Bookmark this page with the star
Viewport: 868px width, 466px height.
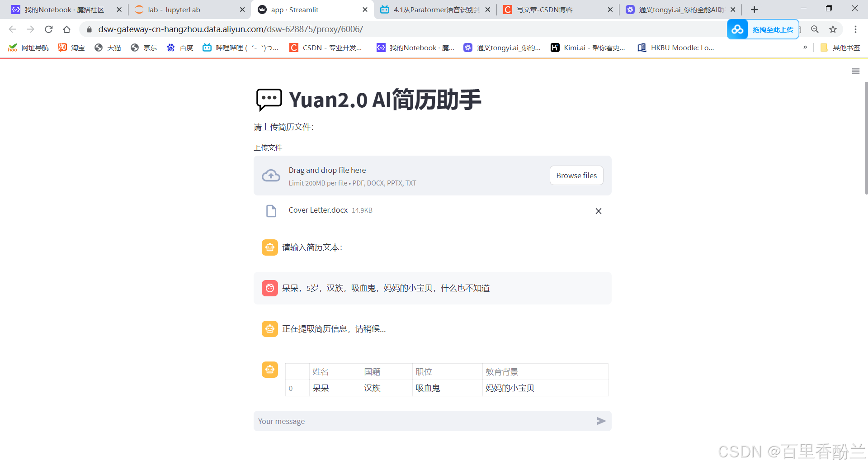tap(833, 29)
